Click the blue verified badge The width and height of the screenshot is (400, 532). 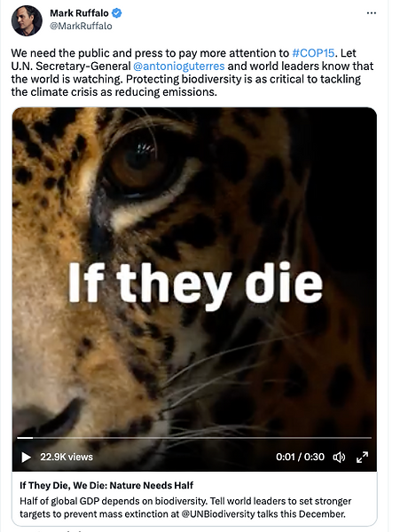point(117,13)
